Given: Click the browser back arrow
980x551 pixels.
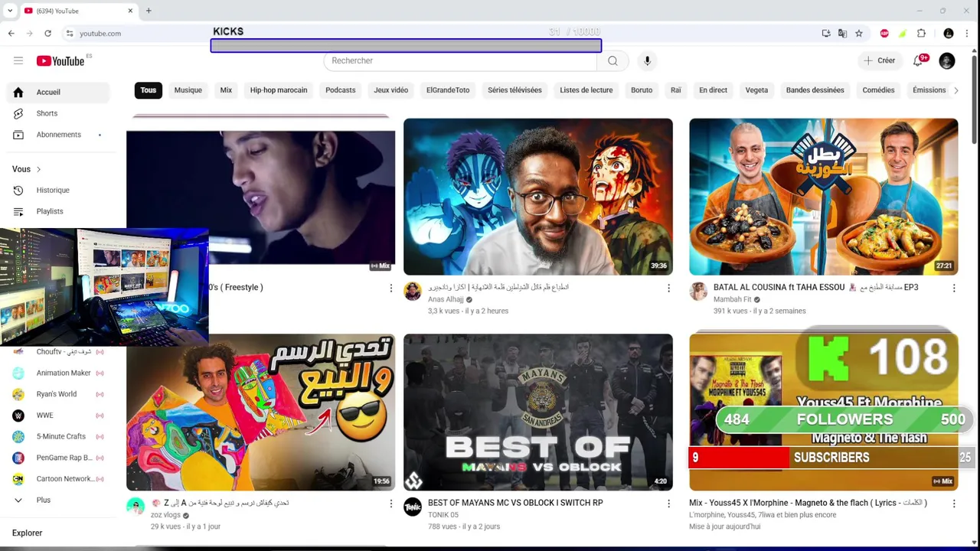Looking at the screenshot, I should tap(11, 33).
